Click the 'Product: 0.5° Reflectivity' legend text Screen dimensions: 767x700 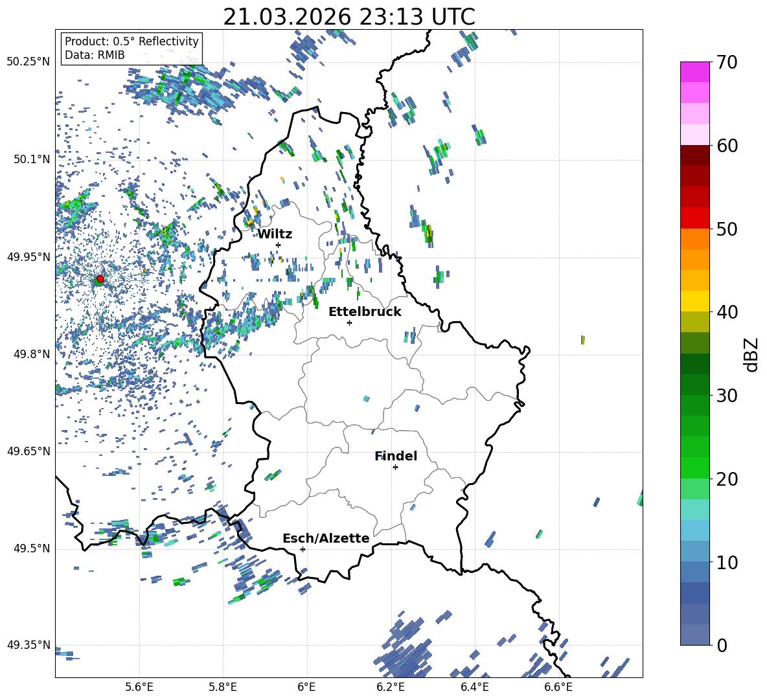pos(132,41)
